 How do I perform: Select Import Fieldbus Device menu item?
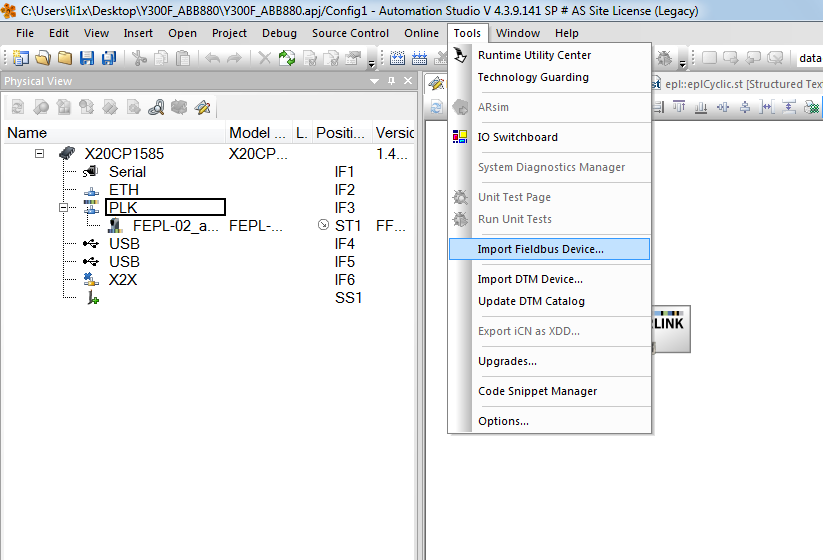(549, 249)
